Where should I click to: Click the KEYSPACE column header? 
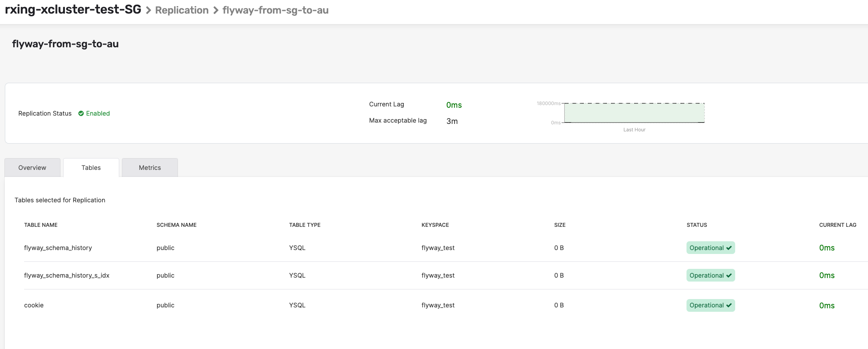[435, 225]
